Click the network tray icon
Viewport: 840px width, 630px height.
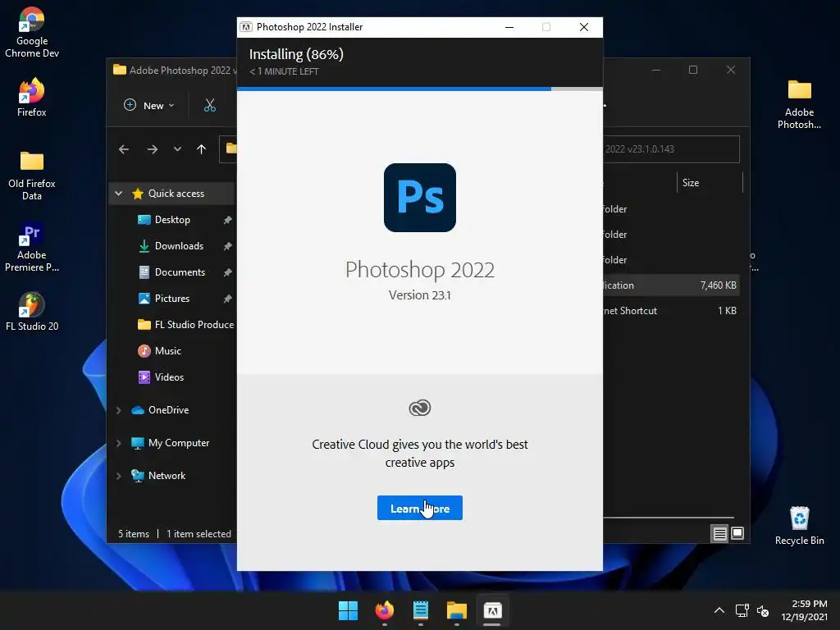[742, 610]
